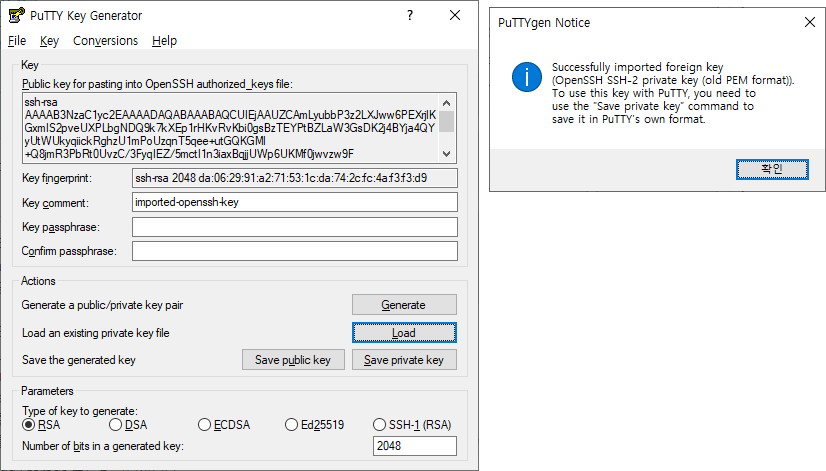Click the Generate button
The image size is (826, 471).
(404, 305)
